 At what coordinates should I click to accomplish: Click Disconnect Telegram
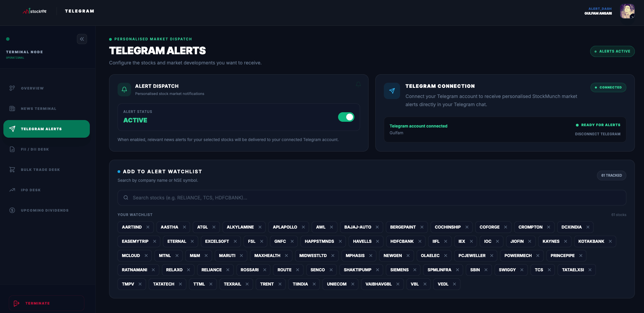pos(598,134)
